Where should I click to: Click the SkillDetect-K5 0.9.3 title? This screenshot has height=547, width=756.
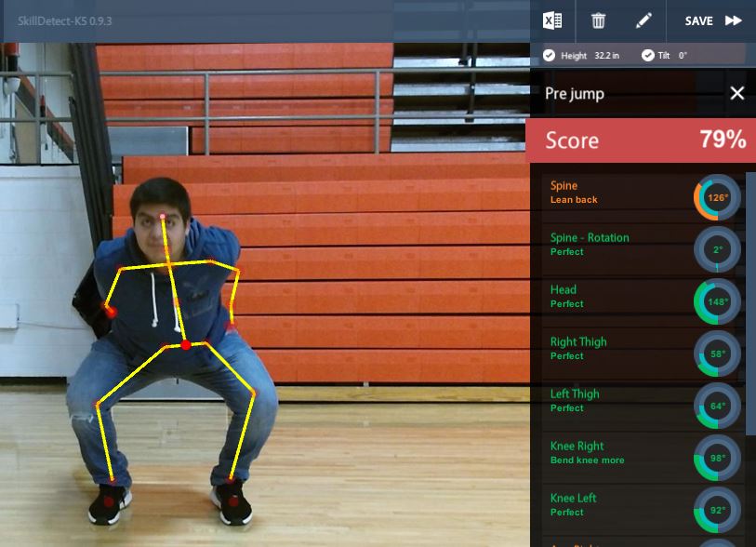point(64,21)
